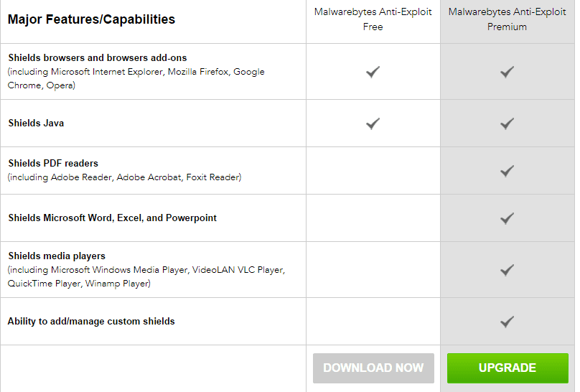Click the Major Features/Capabilities heading

click(91, 19)
